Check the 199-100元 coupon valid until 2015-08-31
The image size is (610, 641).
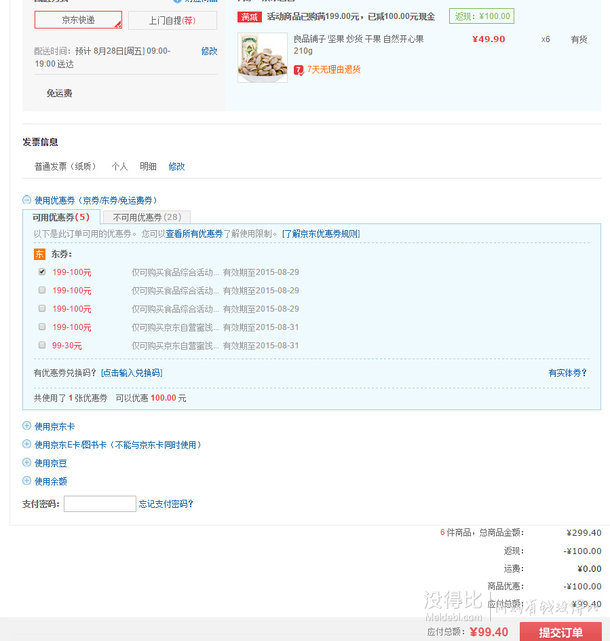click(x=42, y=327)
